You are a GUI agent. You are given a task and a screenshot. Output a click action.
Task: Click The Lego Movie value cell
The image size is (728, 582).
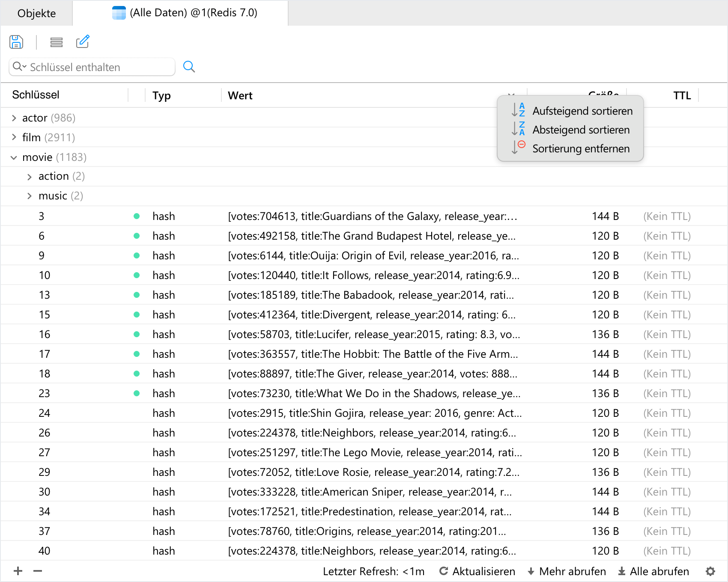pyautogui.click(x=375, y=452)
